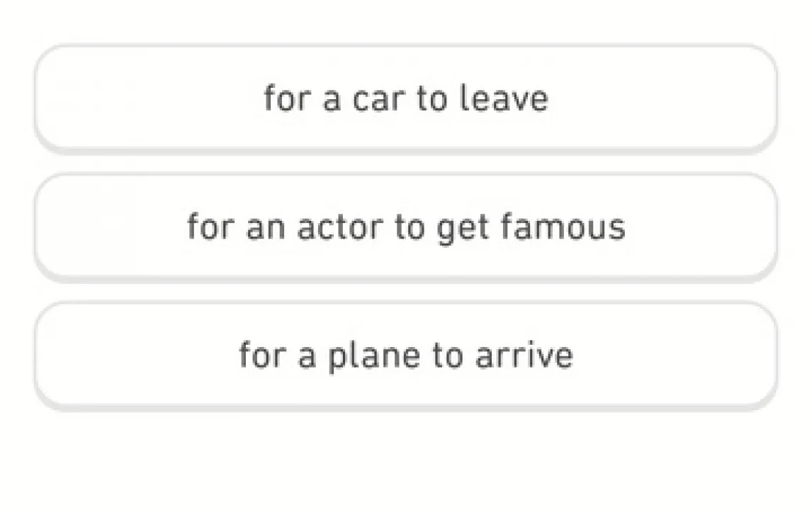The image size is (812, 507).
Task: Select the "for a car to leave" answer
Action: point(405,98)
